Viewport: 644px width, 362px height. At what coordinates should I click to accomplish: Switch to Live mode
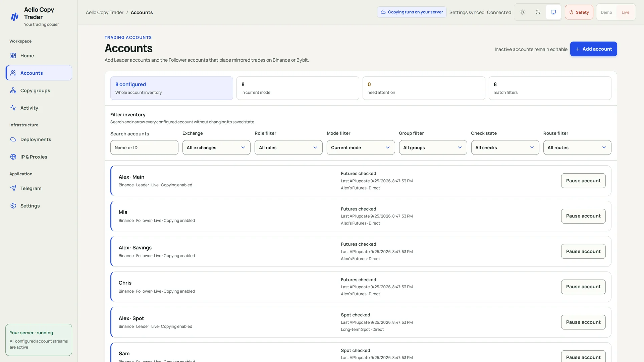coord(625,12)
